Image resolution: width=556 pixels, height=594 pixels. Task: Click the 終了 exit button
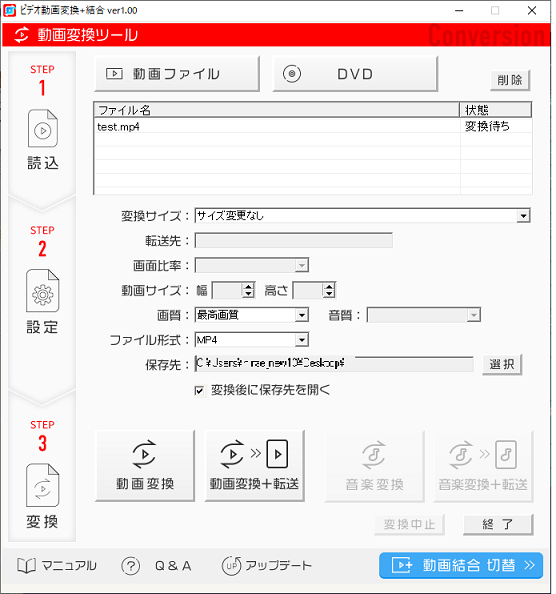tap(498, 524)
